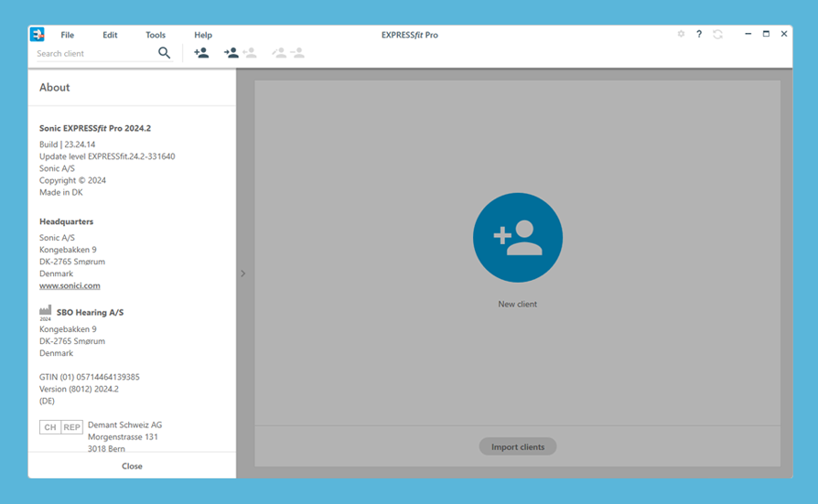Click the large blue New client circle

(518, 238)
